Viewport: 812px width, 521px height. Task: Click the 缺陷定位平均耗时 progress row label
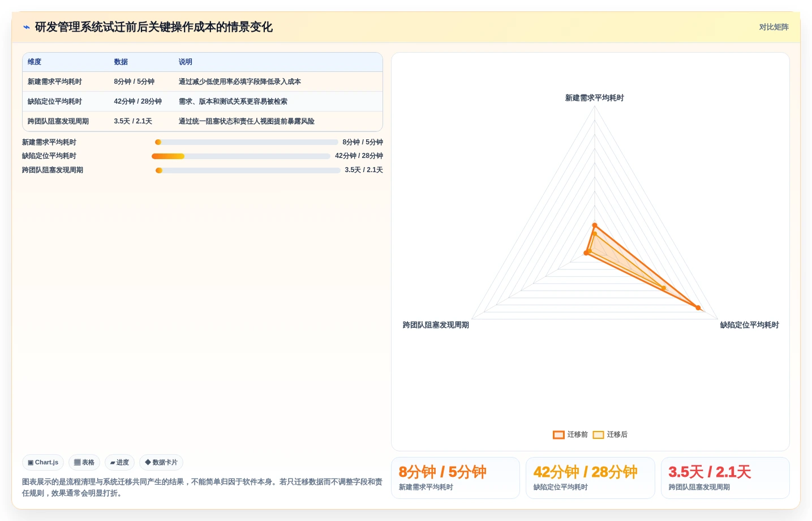coord(49,156)
